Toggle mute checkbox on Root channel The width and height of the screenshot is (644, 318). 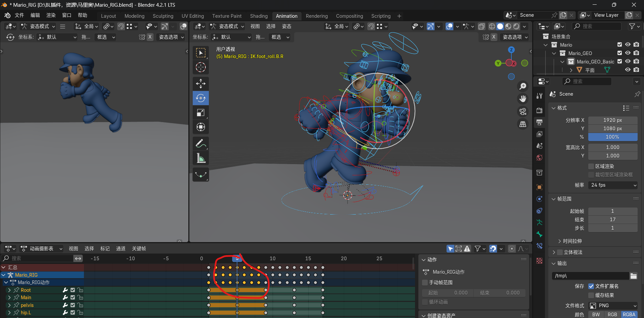(x=73, y=290)
